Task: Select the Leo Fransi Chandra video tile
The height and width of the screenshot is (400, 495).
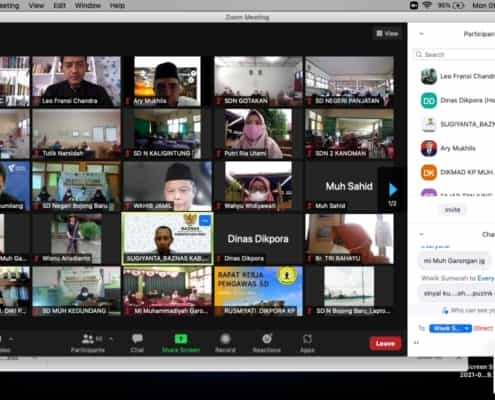Action: coord(76,81)
